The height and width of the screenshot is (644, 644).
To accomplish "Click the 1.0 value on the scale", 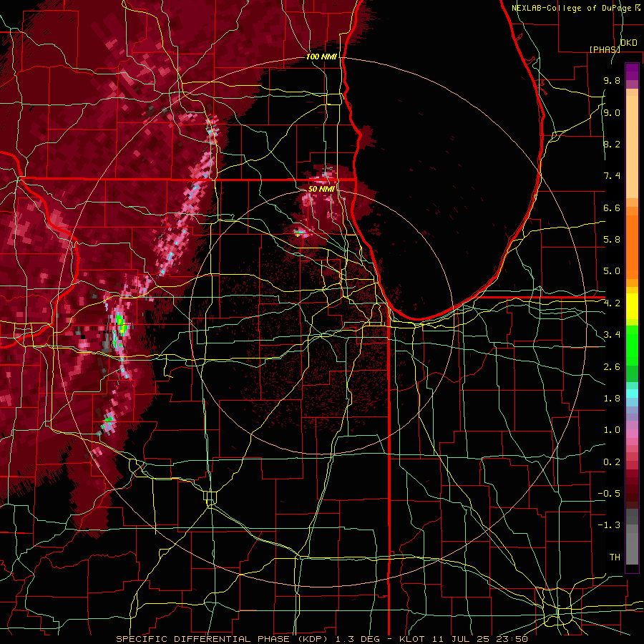I will tap(612, 430).
